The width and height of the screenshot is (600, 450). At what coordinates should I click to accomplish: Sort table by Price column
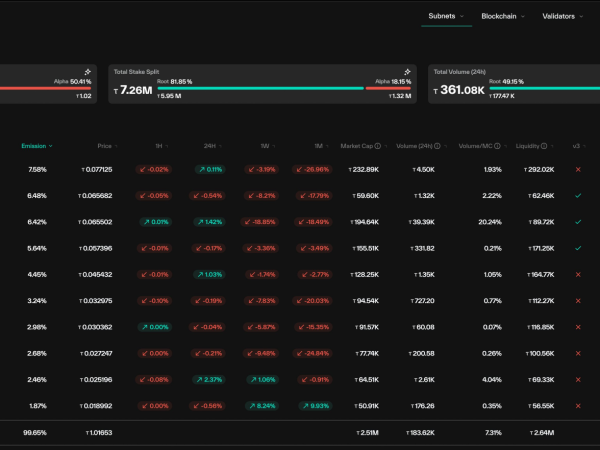[x=107, y=146]
